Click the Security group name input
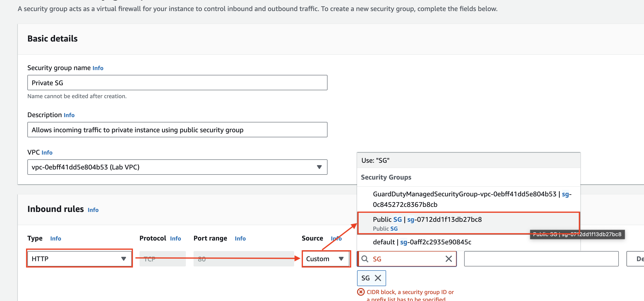The height and width of the screenshot is (301, 644). pyautogui.click(x=177, y=83)
